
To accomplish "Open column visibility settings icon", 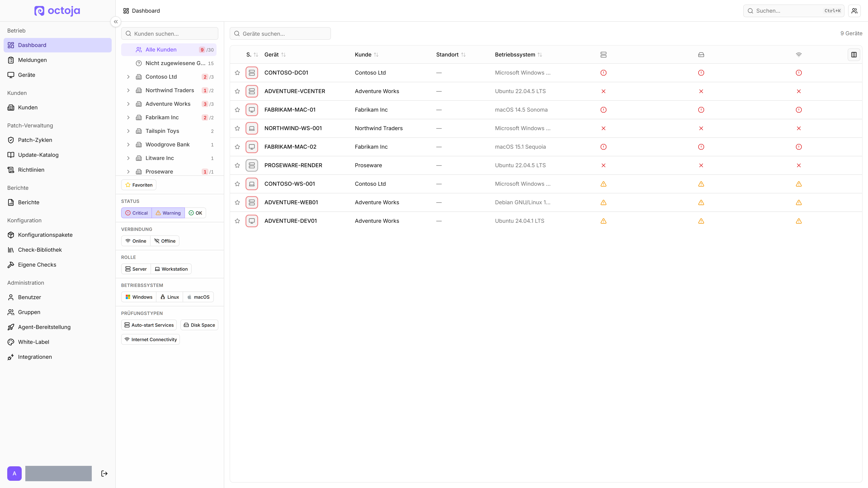I will tap(854, 54).
